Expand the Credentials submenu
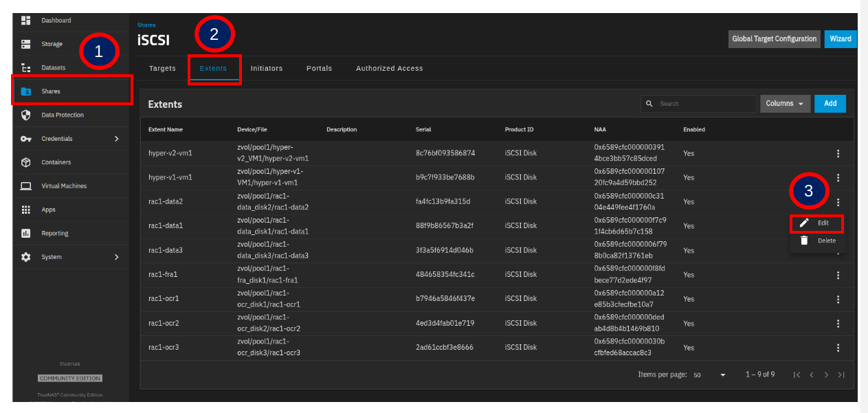868x413 pixels. click(x=116, y=139)
